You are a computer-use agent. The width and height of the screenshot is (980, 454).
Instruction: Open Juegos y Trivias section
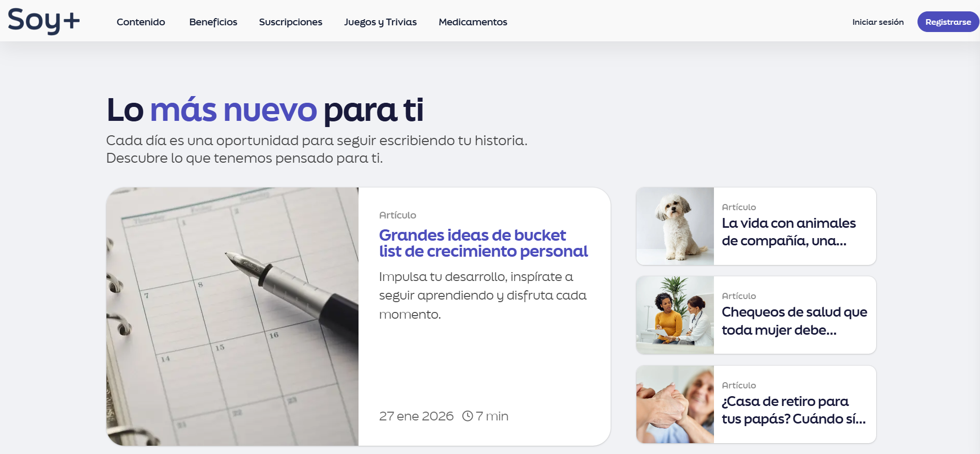click(380, 22)
